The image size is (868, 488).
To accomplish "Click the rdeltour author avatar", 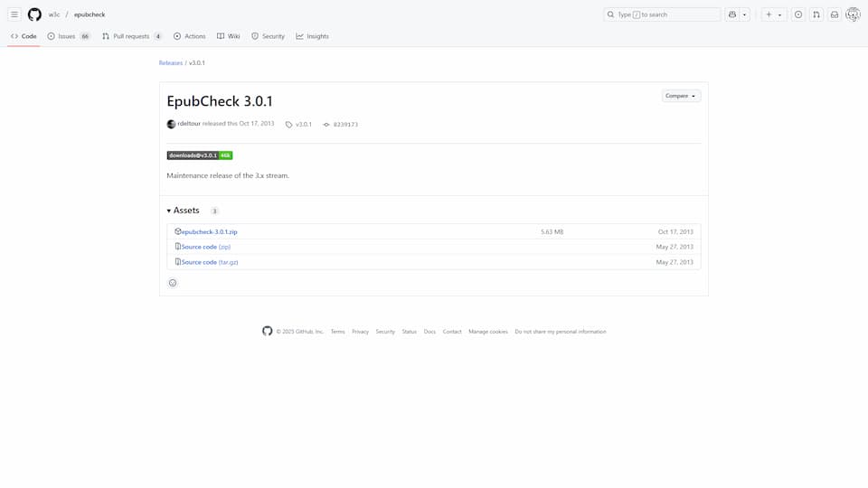I will click(x=171, y=124).
